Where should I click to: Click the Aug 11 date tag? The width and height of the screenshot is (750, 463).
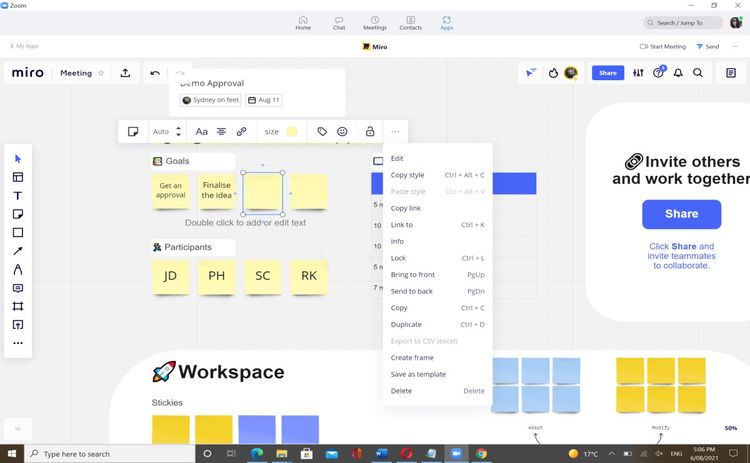click(x=264, y=100)
